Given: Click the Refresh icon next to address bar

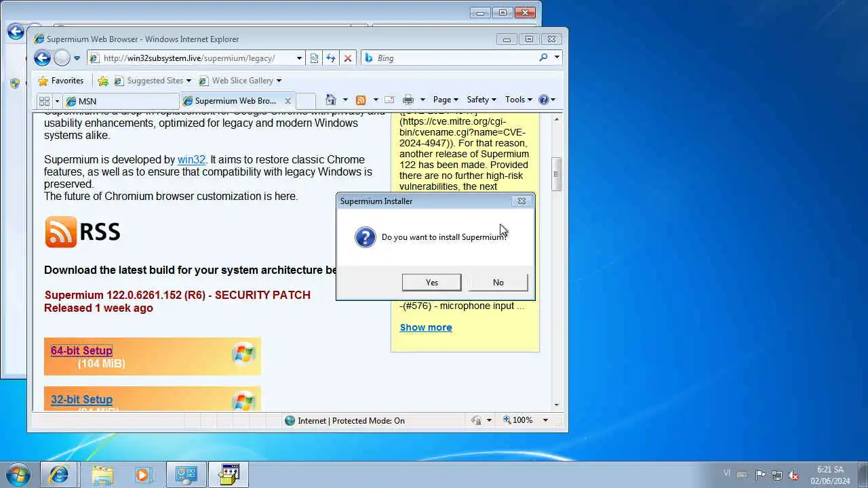Looking at the screenshot, I should tap(331, 58).
